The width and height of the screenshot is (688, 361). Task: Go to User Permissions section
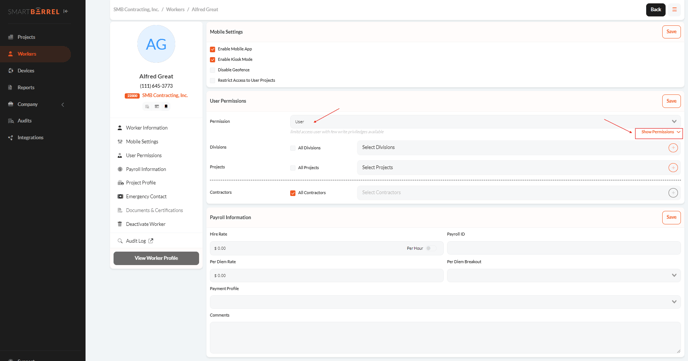pyautogui.click(x=143, y=155)
